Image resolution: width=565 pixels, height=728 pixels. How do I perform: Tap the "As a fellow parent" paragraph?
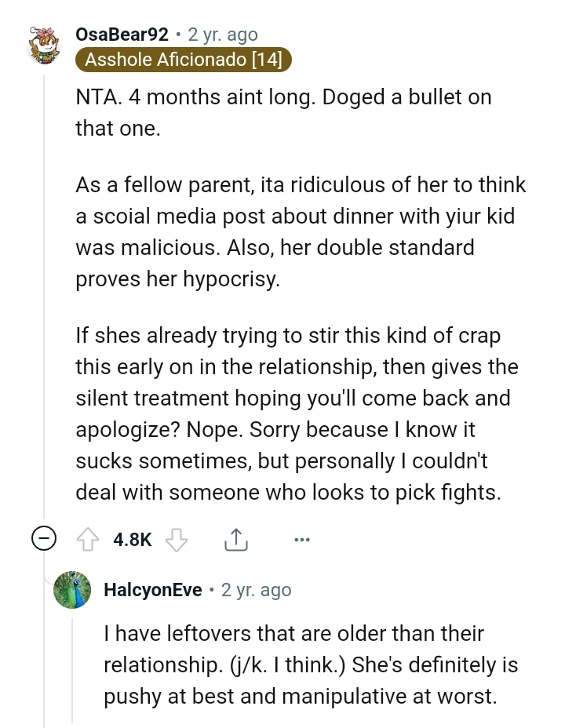coord(298,232)
